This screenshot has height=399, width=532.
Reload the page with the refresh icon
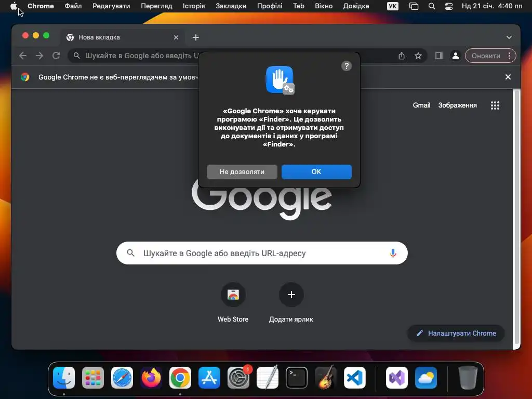[56, 56]
